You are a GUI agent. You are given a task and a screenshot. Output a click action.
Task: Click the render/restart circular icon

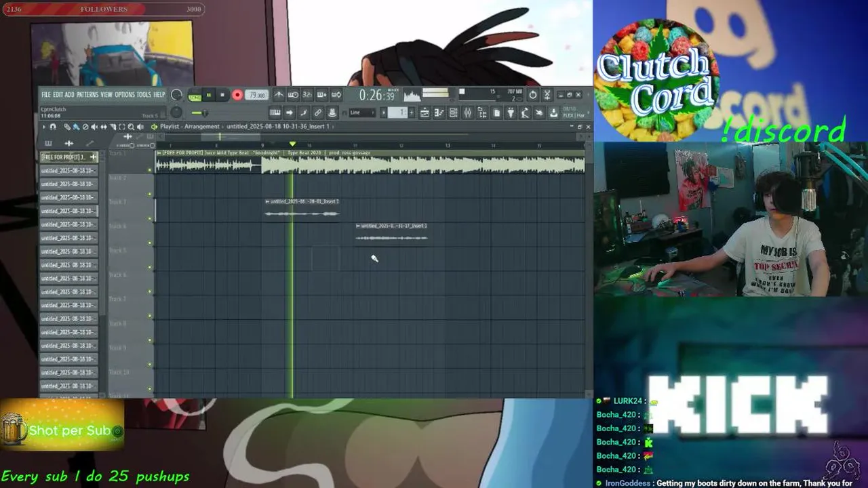[533, 95]
